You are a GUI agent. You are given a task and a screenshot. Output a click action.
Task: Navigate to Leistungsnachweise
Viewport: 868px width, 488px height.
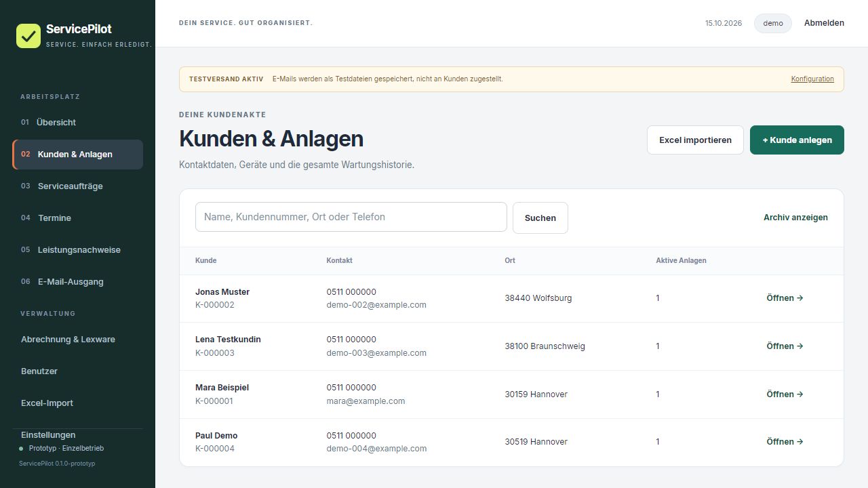(77, 250)
